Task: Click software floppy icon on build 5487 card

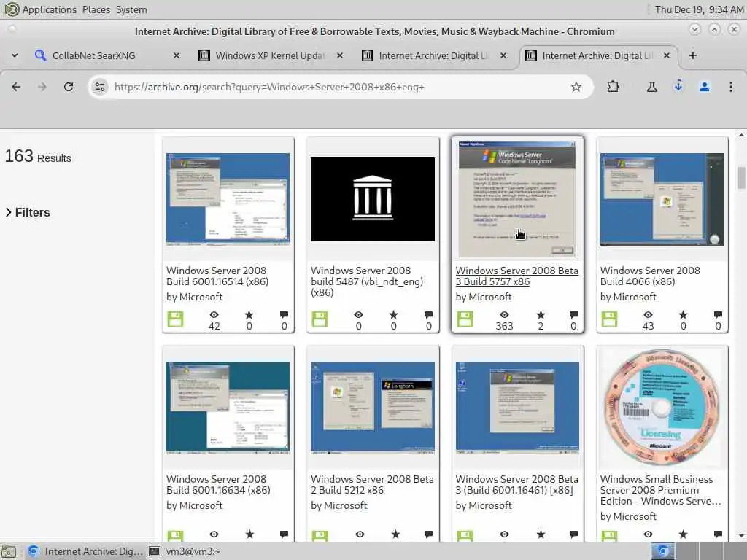Action: tap(320, 319)
